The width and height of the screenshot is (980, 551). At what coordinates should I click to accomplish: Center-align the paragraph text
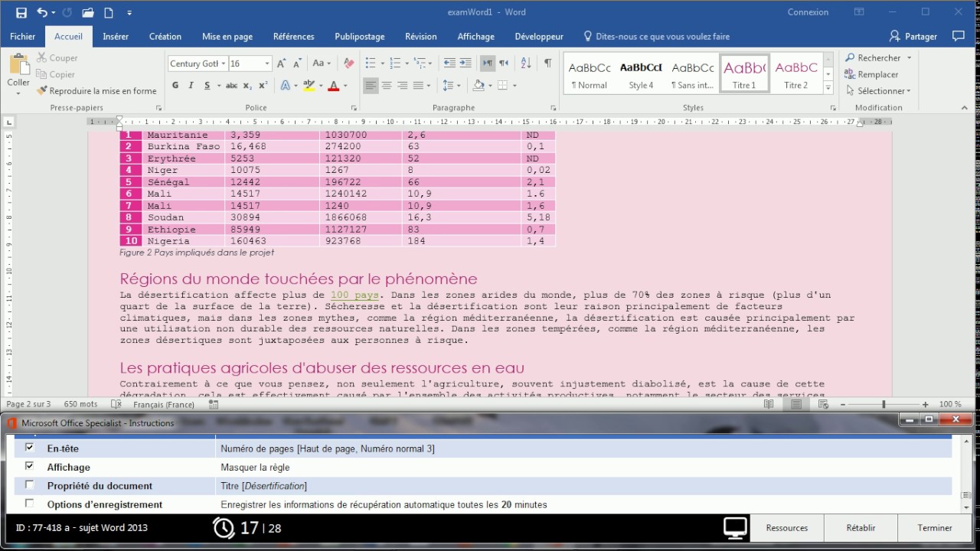[x=387, y=86]
